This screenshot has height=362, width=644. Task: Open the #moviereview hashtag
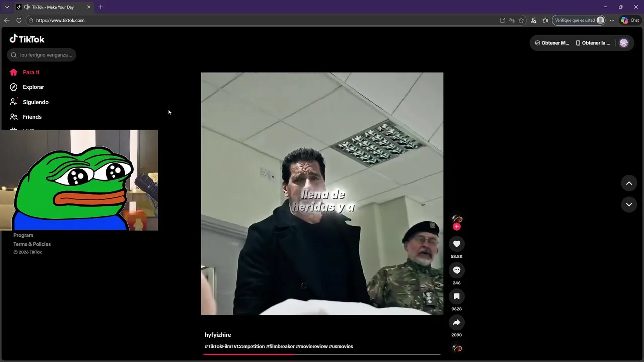pyautogui.click(x=311, y=346)
